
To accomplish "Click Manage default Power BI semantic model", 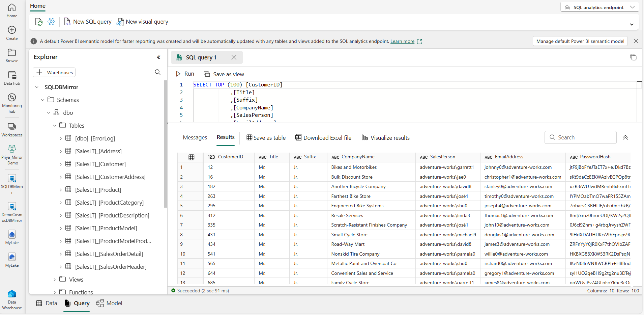I will [580, 41].
